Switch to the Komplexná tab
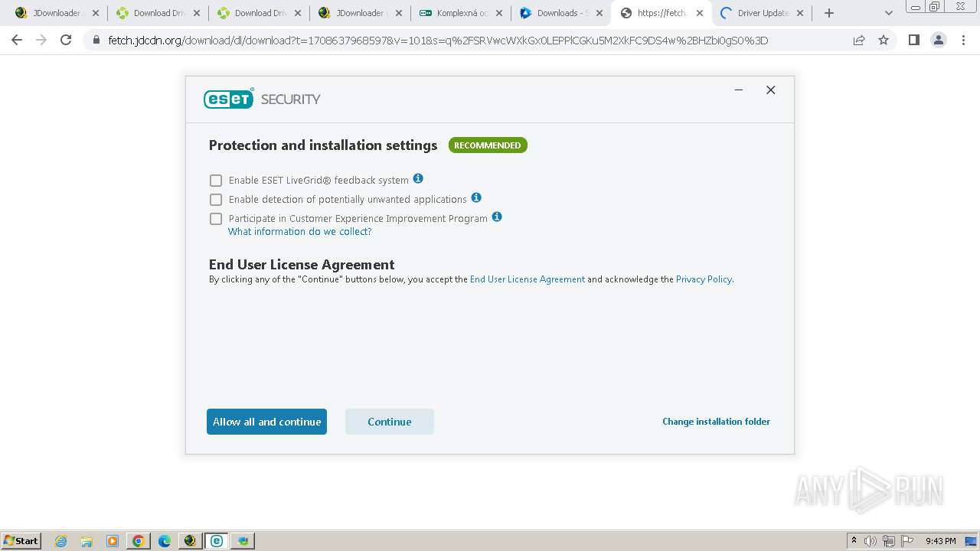The image size is (980, 551). [x=460, y=13]
